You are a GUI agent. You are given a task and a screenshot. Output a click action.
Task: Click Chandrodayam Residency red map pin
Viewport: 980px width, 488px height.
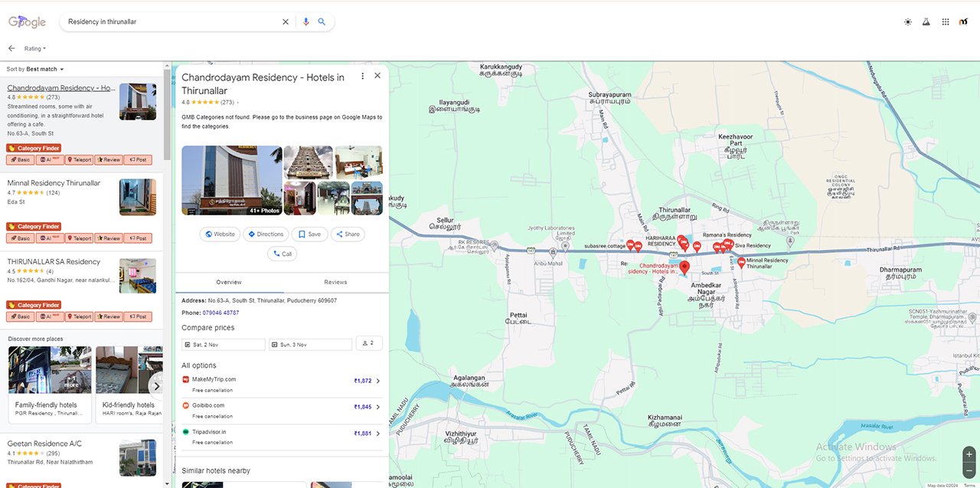coord(685,267)
